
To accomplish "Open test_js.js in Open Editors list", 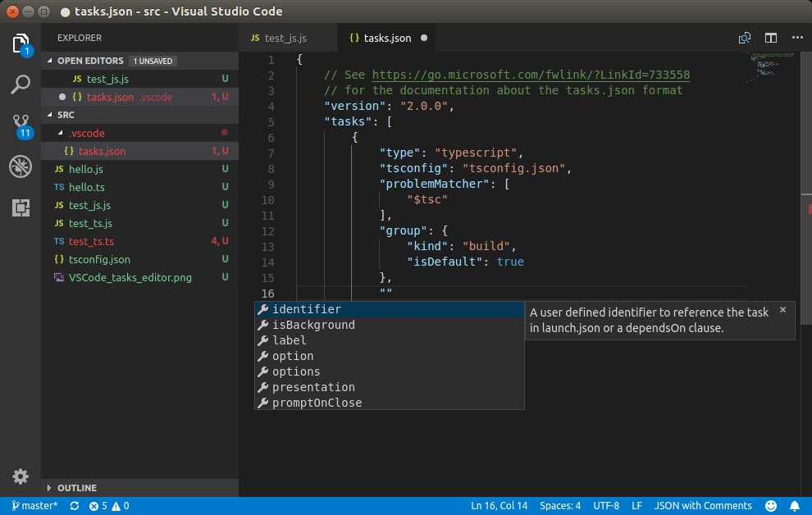I will pyautogui.click(x=139, y=79).
